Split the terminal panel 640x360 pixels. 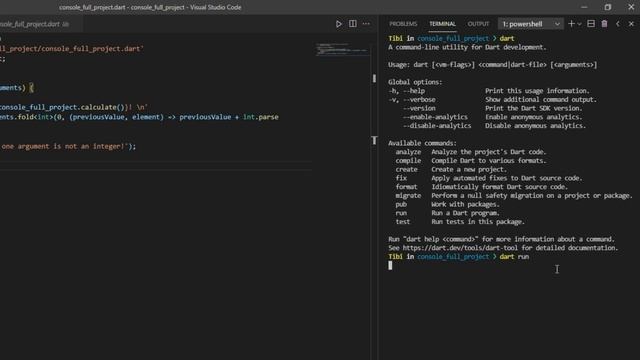click(591, 24)
